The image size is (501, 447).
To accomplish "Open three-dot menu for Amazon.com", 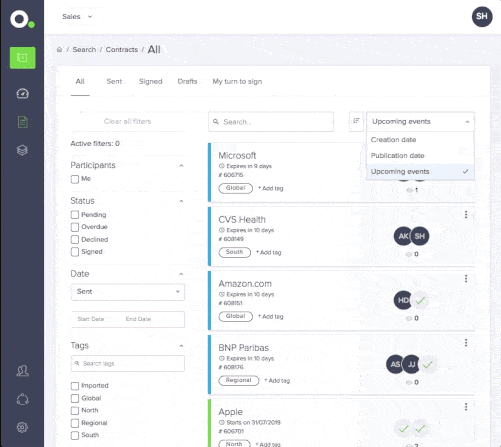I will (466, 278).
